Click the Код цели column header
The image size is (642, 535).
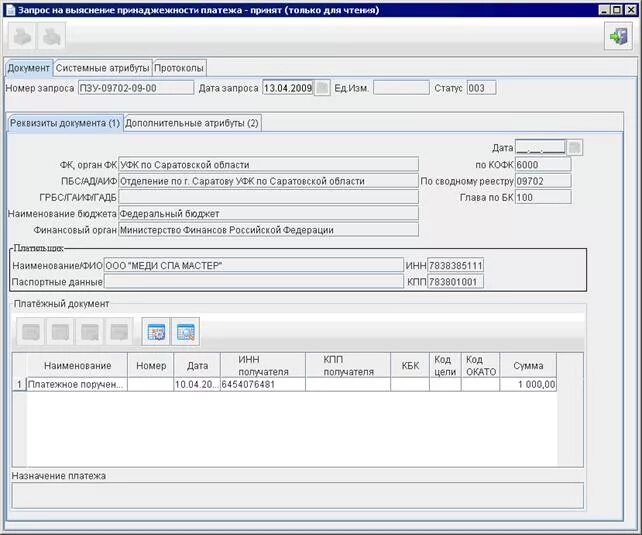[x=445, y=366]
